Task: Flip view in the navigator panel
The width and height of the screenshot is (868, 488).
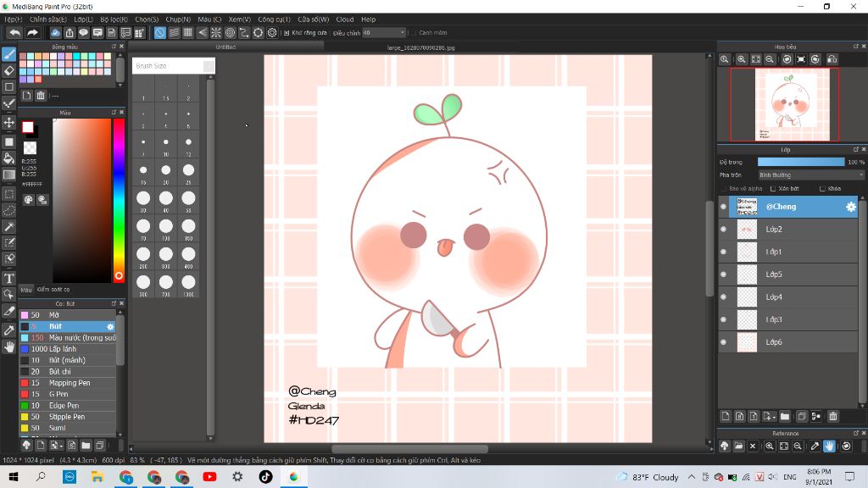Action: pos(832,59)
